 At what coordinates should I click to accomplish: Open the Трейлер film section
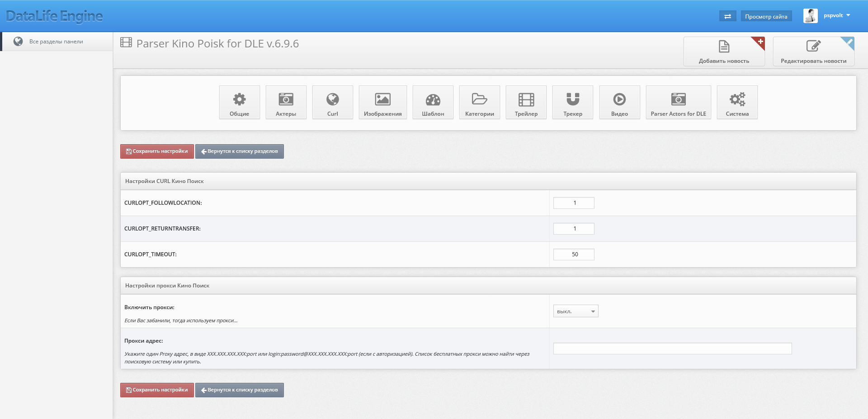point(526,102)
